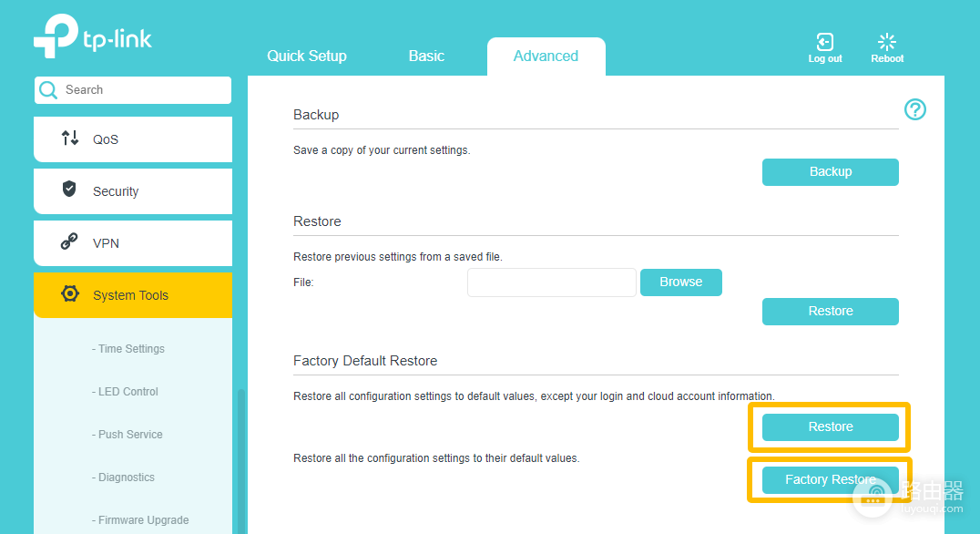The image size is (980, 534).
Task: Open Time Settings submenu item
Action: 128,349
